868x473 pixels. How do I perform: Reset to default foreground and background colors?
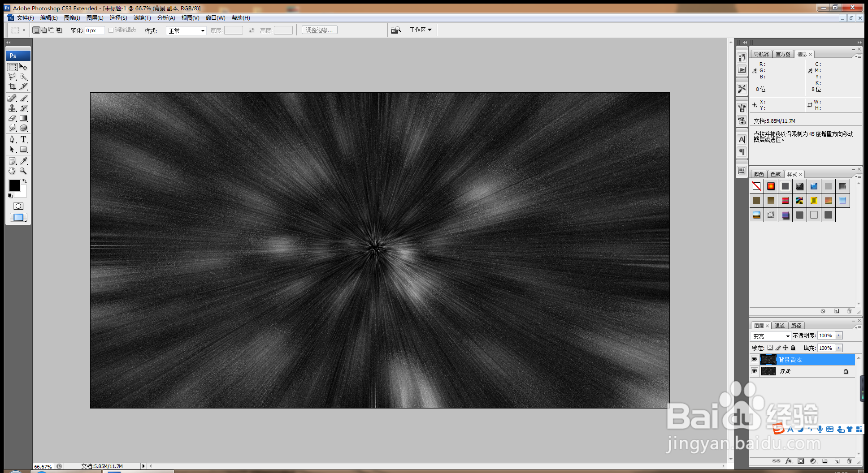point(10,196)
